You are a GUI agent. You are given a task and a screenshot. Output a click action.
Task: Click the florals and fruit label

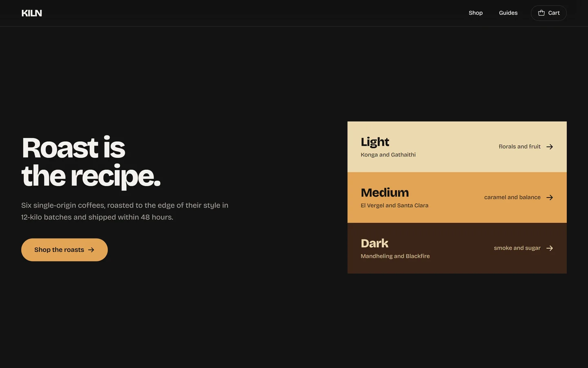519,146
